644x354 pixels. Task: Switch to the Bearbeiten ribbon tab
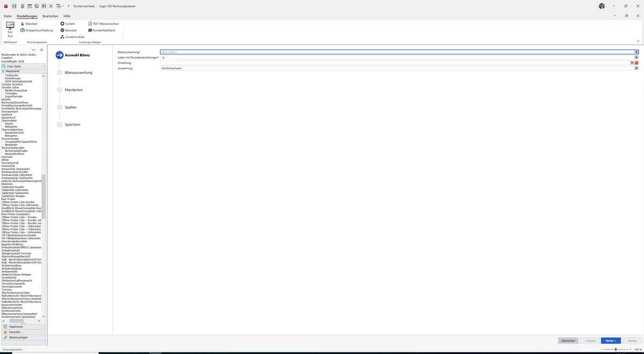pos(50,16)
